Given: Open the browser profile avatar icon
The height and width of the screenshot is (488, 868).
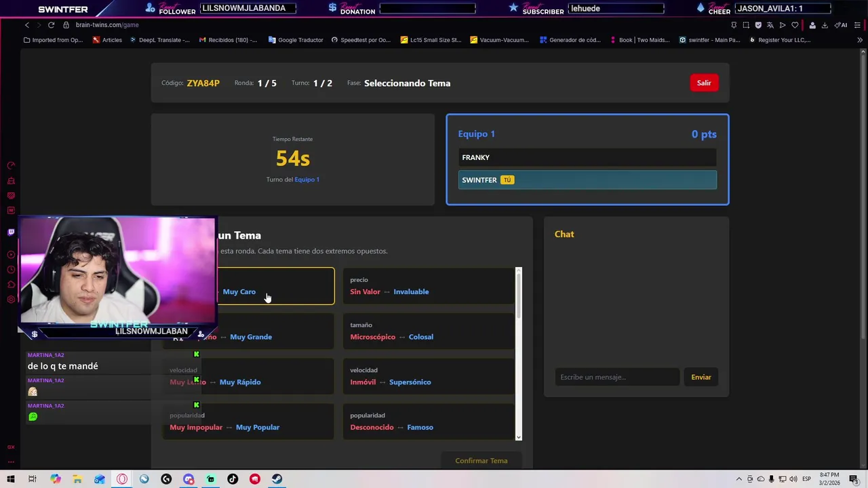Looking at the screenshot, I should pyautogui.click(x=812, y=25).
